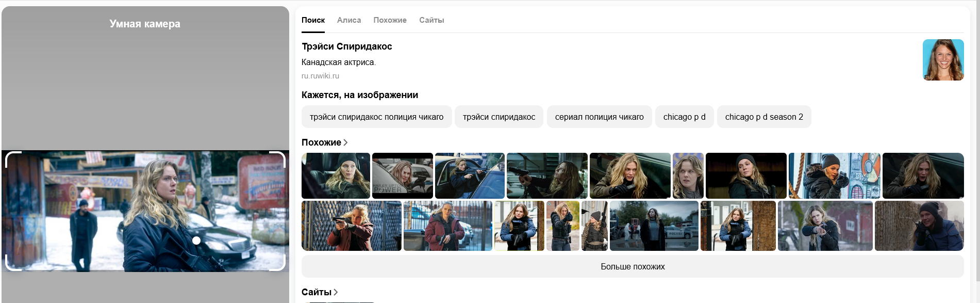Expand the Похожие section chevron
This screenshot has width=980, height=303.
click(345, 142)
